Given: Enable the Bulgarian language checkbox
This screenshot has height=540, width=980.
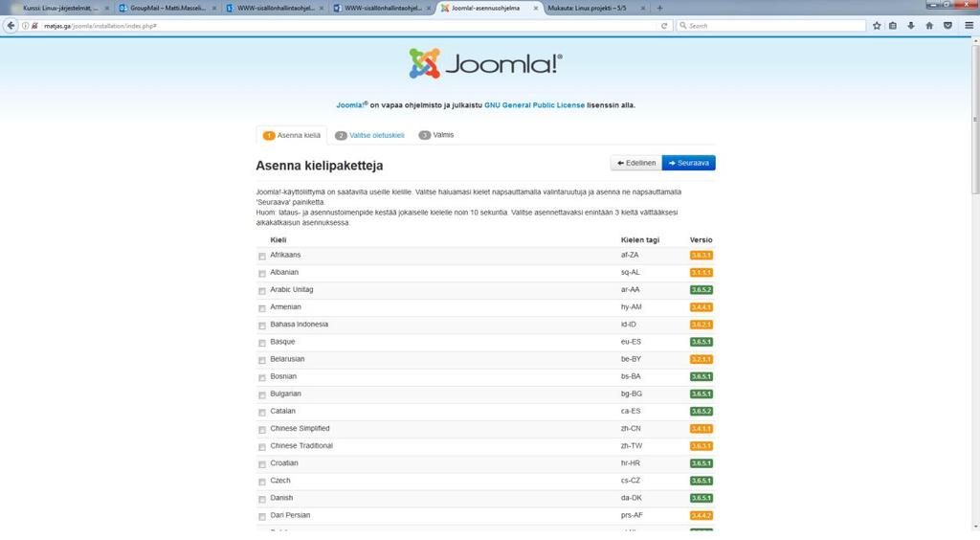Looking at the screenshot, I should [262, 395].
